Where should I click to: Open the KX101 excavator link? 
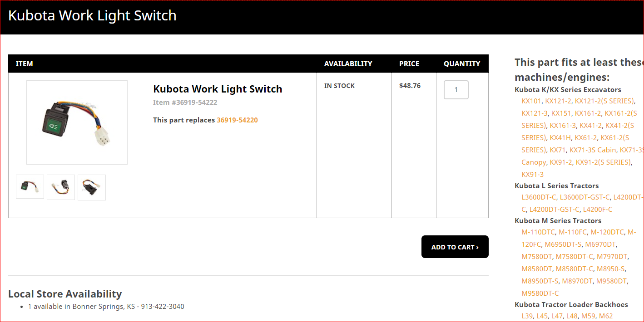tap(531, 101)
